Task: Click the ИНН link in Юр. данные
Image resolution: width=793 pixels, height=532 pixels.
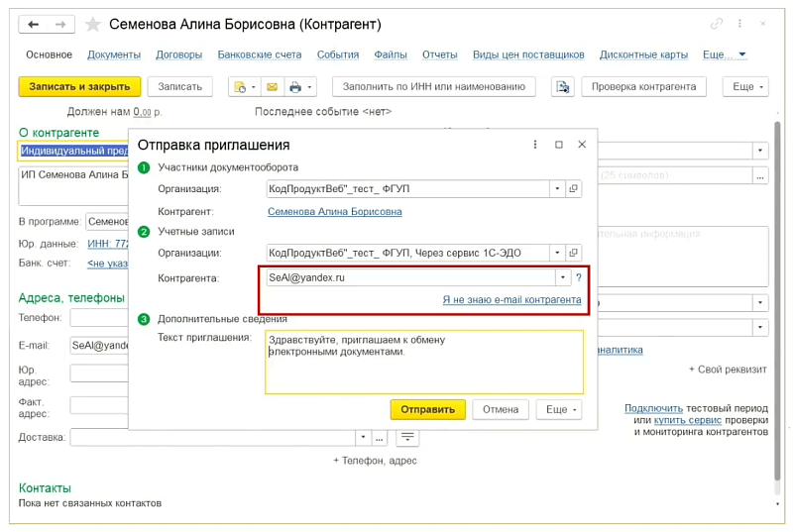Action: [x=108, y=244]
